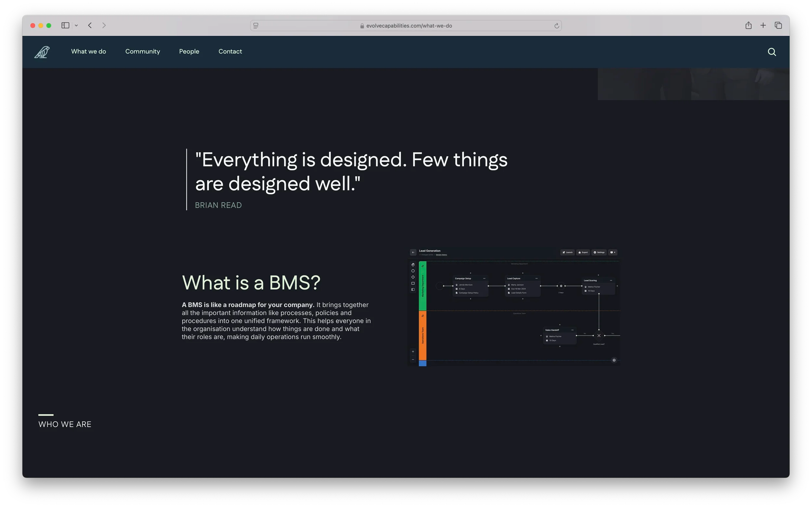This screenshot has height=507, width=812.
Task: Go back using the left chevron
Action: click(x=90, y=25)
